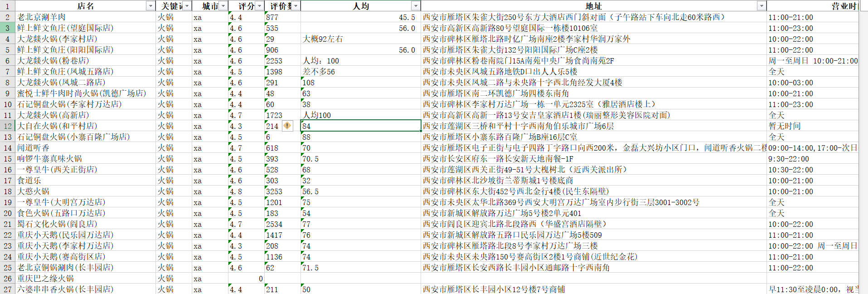
Task: Select the cell 六婆串串香火锅(长丰园店)
Action: pos(86,289)
